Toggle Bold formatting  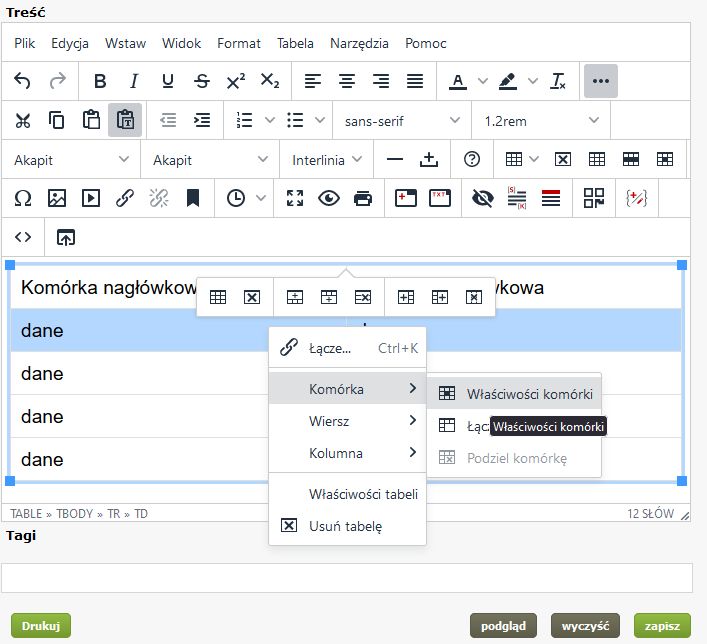coord(100,81)
